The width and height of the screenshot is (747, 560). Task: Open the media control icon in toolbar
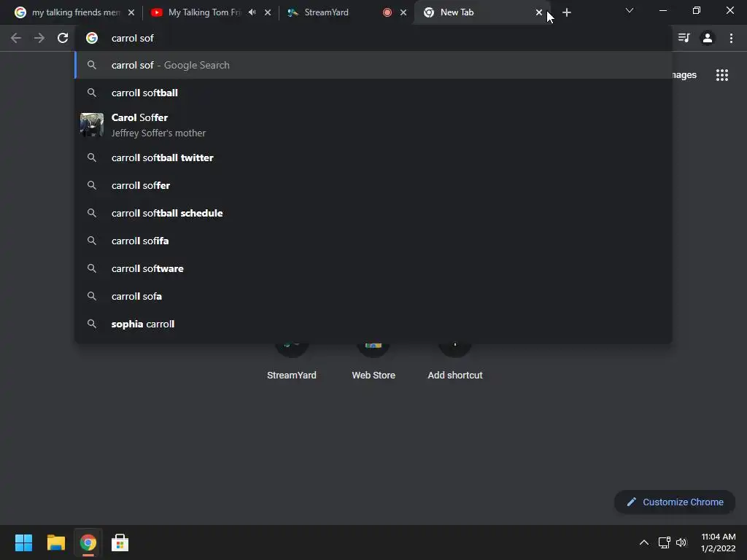(684, 38)
